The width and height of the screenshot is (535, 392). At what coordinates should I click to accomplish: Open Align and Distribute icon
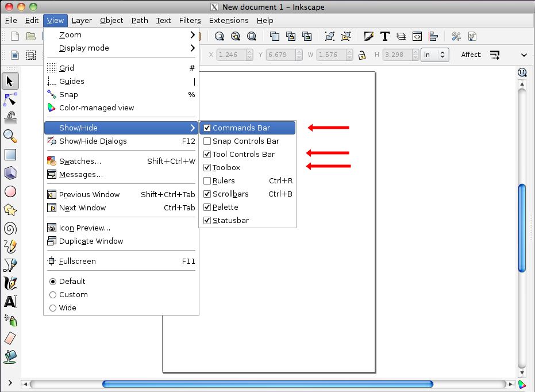coord(433,36)
